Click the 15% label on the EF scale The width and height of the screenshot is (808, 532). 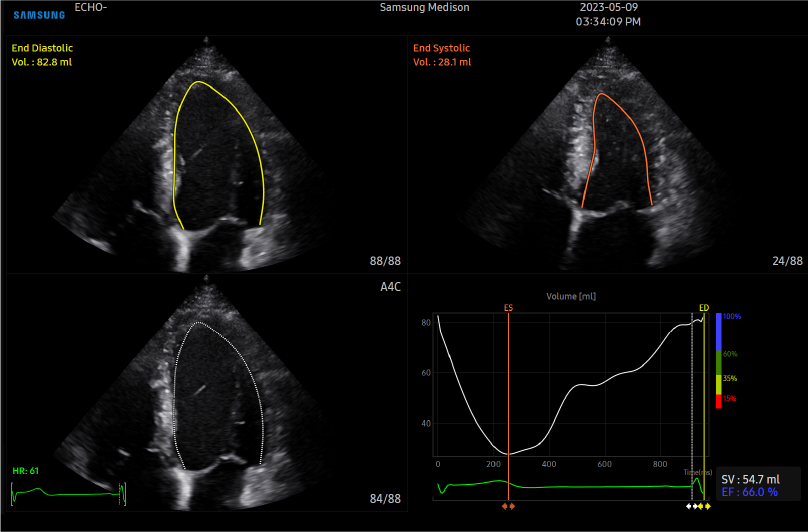(x=730, y=398)
